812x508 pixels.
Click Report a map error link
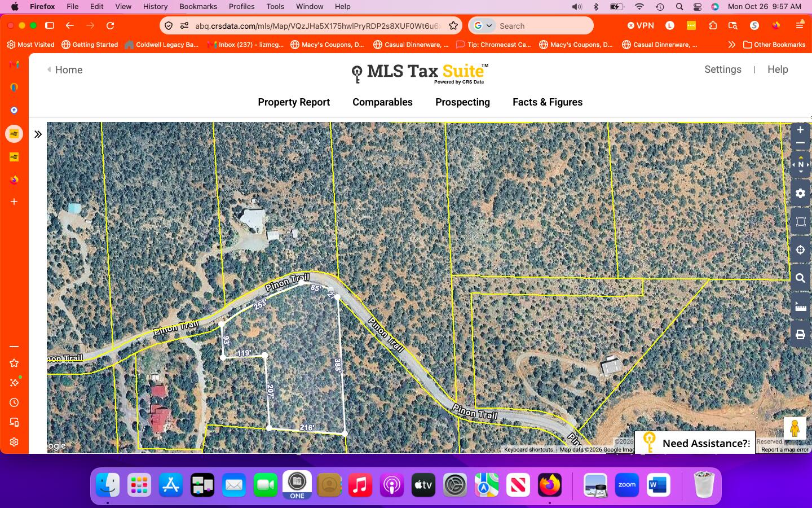coord(784,450)
